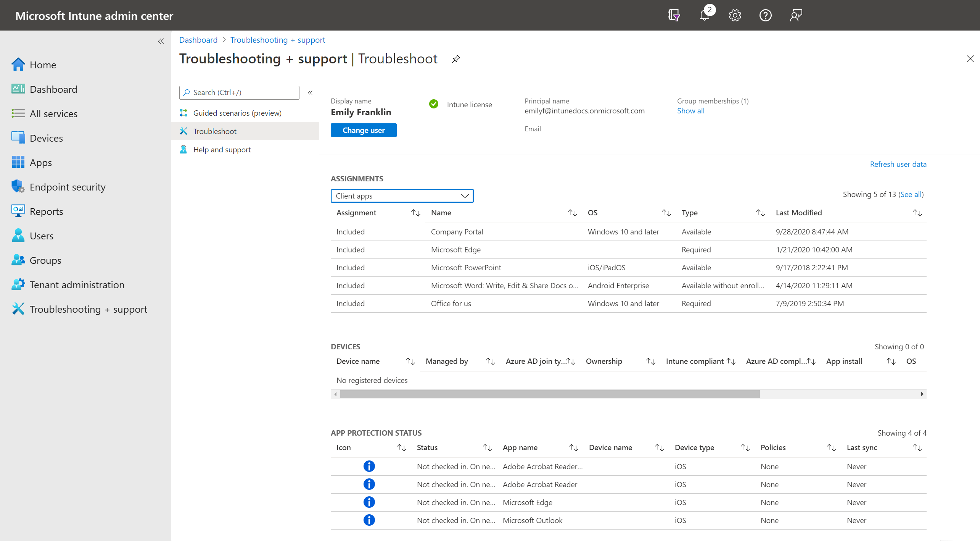Click Refresh user data link
Screen dimensions: 980x541
[x=898, y=164]
